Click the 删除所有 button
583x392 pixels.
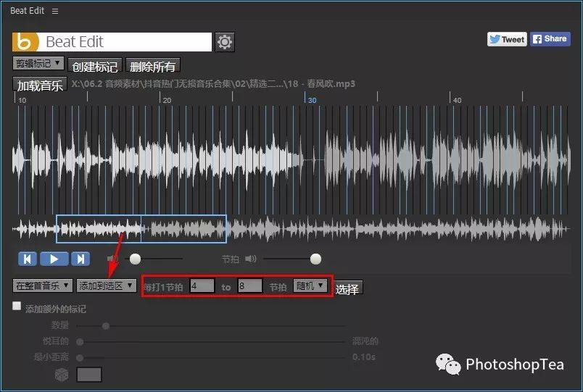coord(153,66)
